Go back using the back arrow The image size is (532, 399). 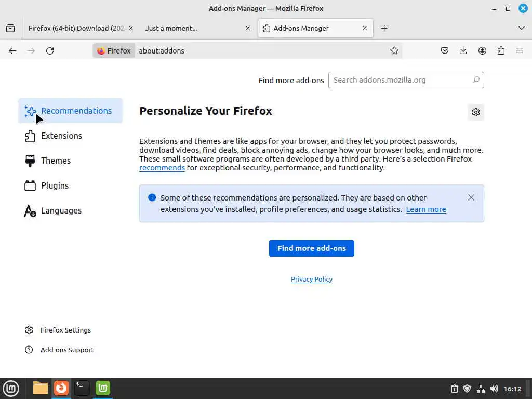coord(12,51)
